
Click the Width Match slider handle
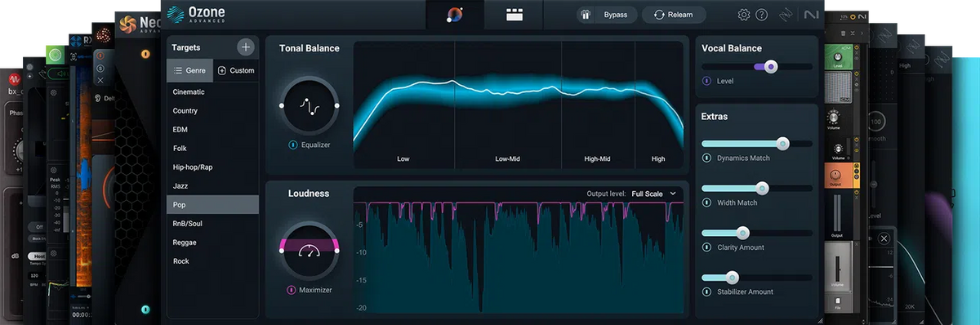(763, 188)
